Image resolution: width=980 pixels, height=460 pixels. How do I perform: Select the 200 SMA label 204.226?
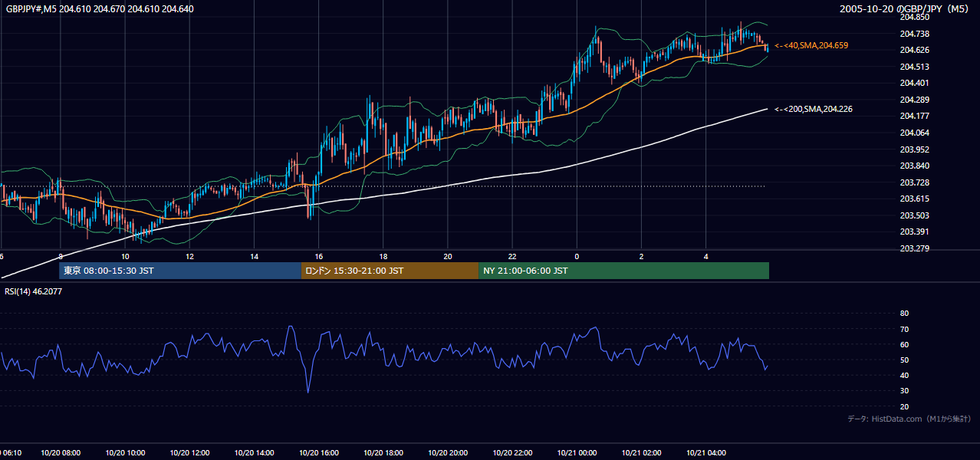coord(814,109)
